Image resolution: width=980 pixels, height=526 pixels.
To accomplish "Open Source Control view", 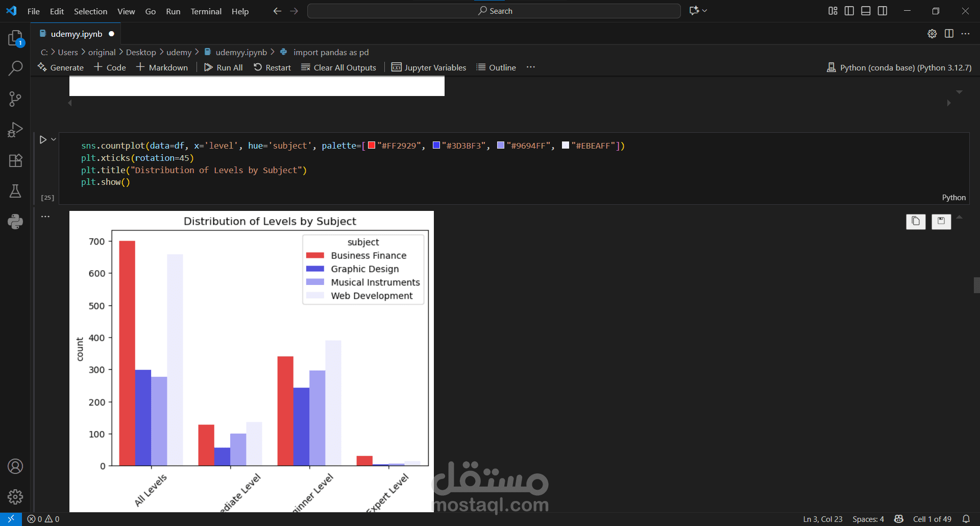I will coord(15,99).
